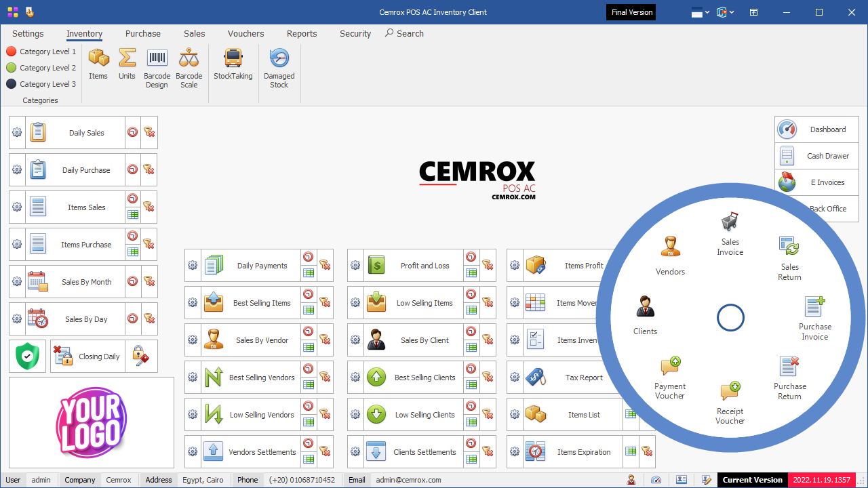Open the gear settings for Daily Sales
This screenshot has width=868, height=488.
pyautogui.click(x=17, y=133)
